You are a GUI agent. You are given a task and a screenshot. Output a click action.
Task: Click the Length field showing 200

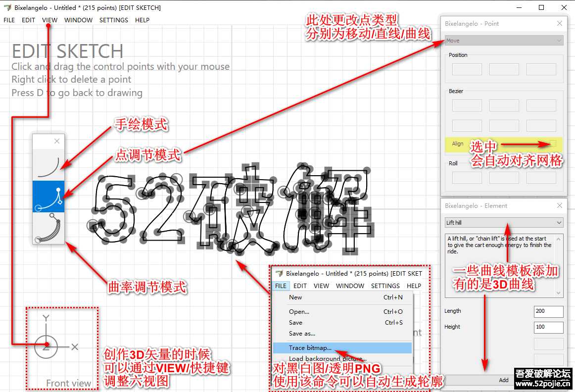tap(548, 311)
